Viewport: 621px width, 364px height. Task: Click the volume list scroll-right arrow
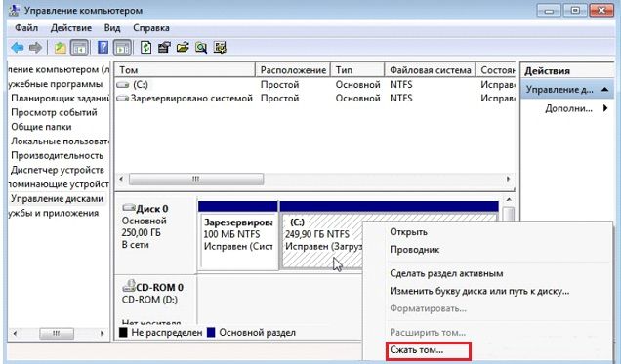tap(508, 179)
